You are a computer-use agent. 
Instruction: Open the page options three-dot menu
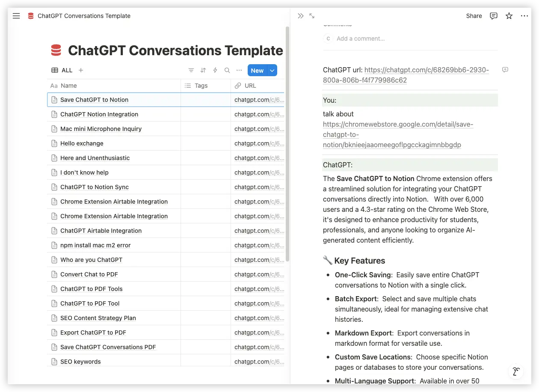click(524, 16)
